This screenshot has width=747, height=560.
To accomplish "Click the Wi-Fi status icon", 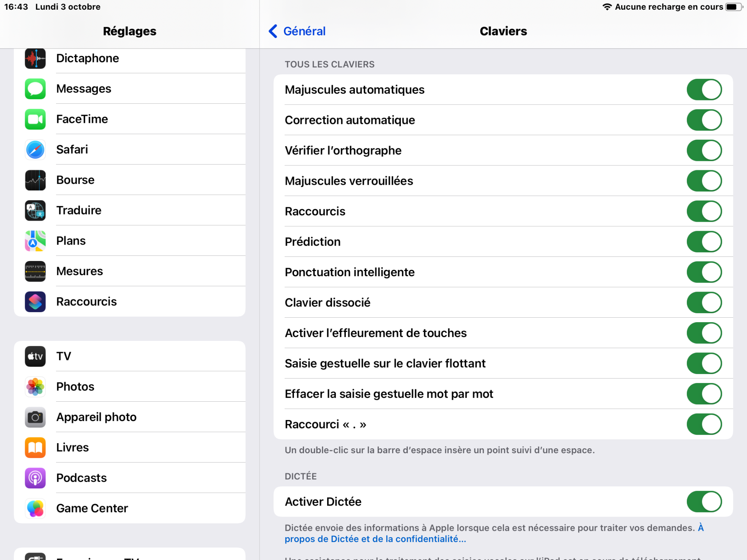I will pyautogui.click(x=607, y=7).
